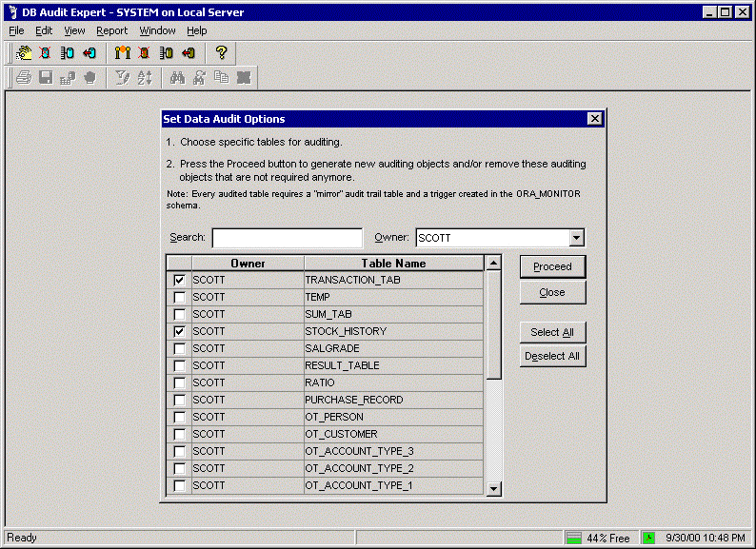Click the table list scroll-down arrow
Image resolution: width=756 pixels, height=549 pixels.
493,488
